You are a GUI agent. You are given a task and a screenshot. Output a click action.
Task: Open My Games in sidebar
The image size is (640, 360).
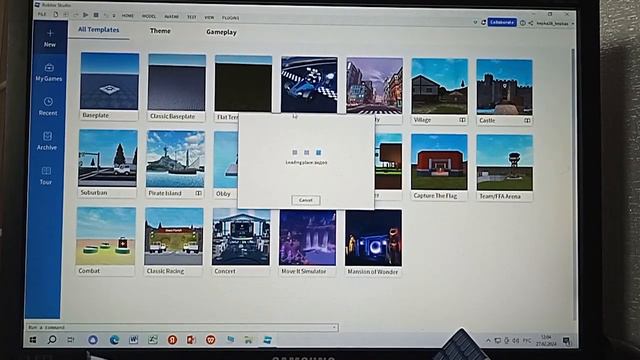click(x=49, y=73)
